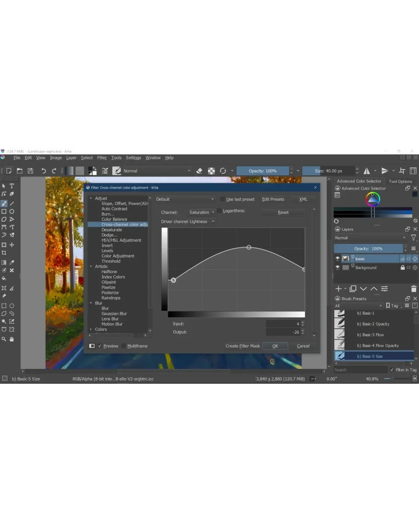Select the Crop tool
419x532 pixels.
[x=4, y=253]
